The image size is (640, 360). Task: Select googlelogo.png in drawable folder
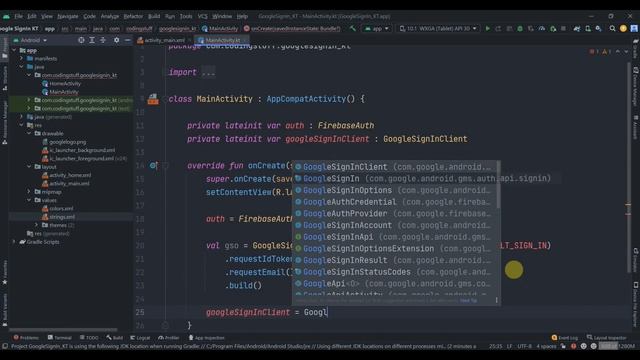[x=67, y=142]
